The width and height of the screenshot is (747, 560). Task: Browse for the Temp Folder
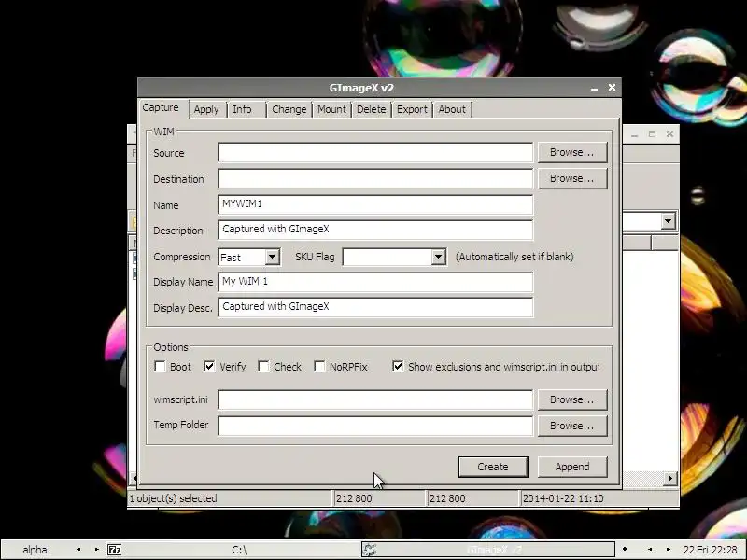(x=572, y=426)
